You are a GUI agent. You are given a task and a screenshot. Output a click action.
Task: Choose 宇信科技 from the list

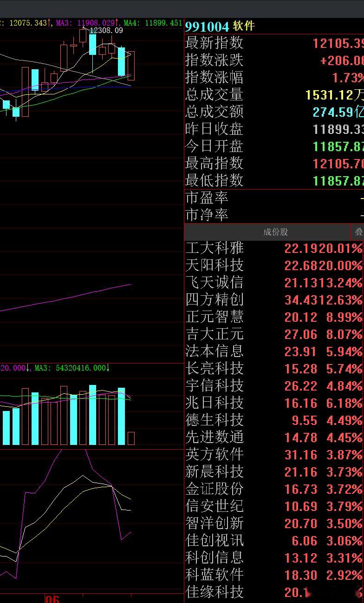(274, 386)
